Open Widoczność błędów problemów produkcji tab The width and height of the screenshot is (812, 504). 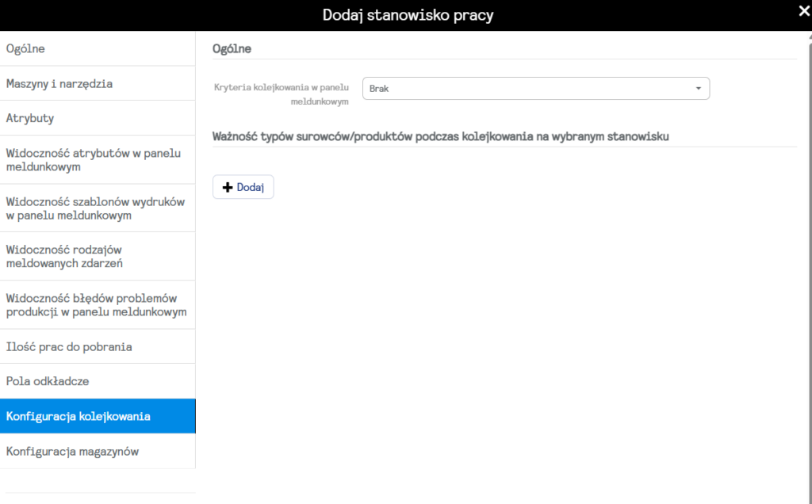pos(98,304)
